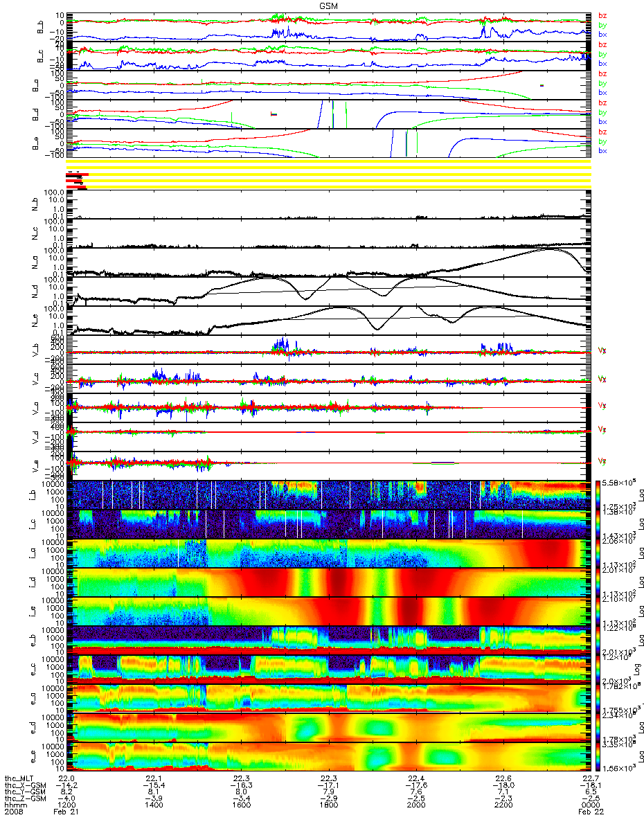Click the -4.0 Z-GSM value
Screen dimensions: 644x831
66,799
